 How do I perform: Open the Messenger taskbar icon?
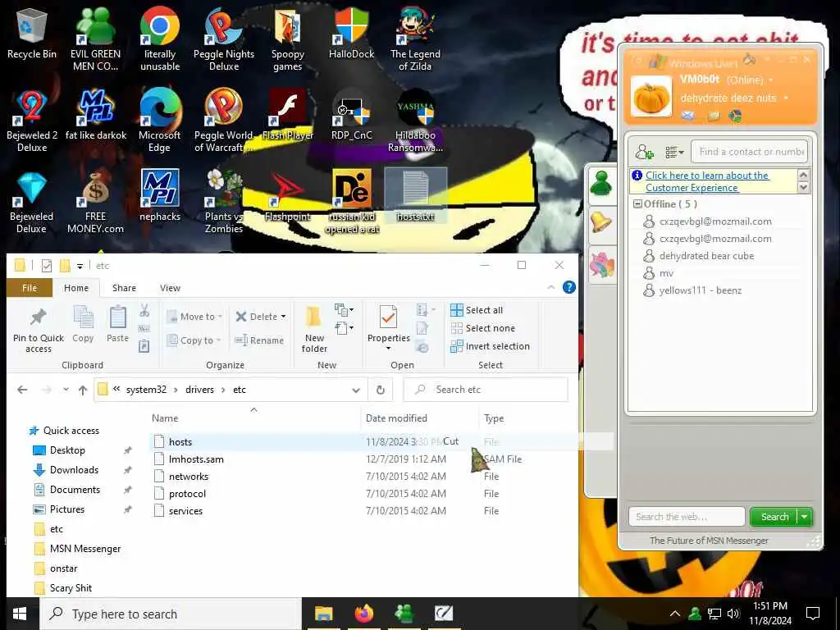pyautogui.click(x=404, y=614)
